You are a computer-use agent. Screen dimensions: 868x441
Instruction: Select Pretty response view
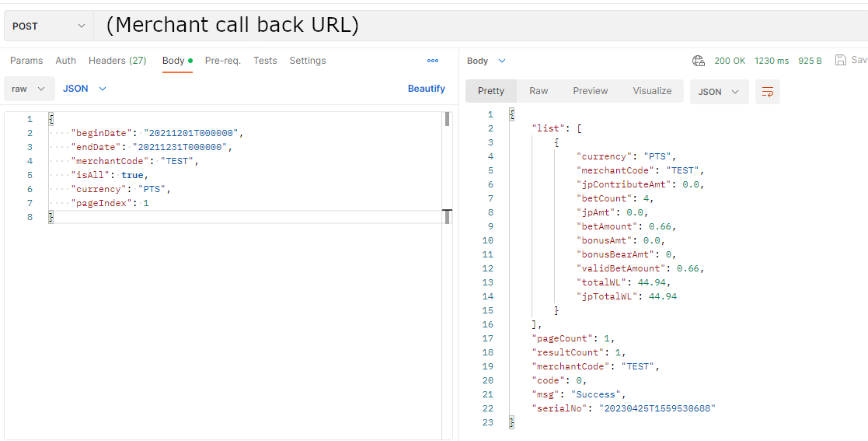pyautogui.click(x=490, y=91)
